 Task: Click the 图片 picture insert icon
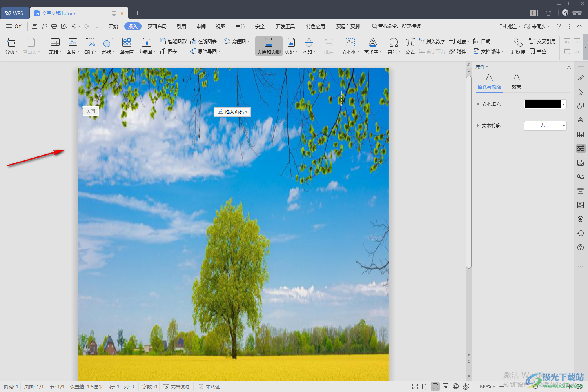click(73, 42)
